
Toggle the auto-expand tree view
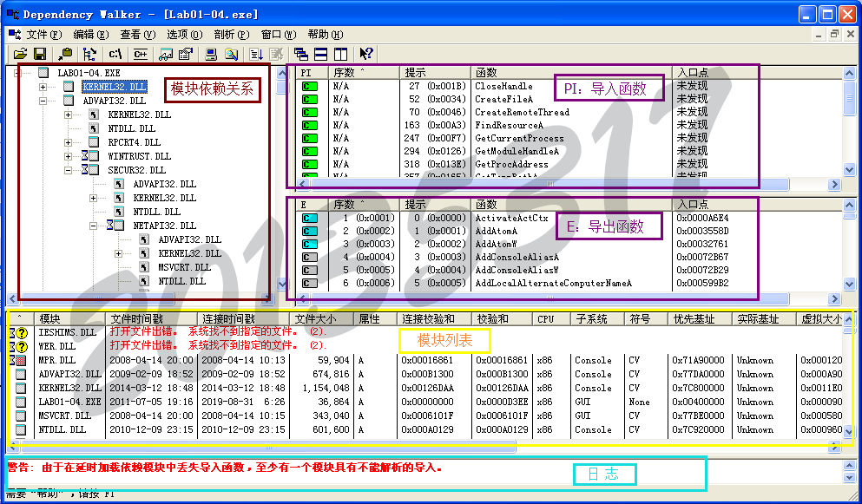pos(89,53)
